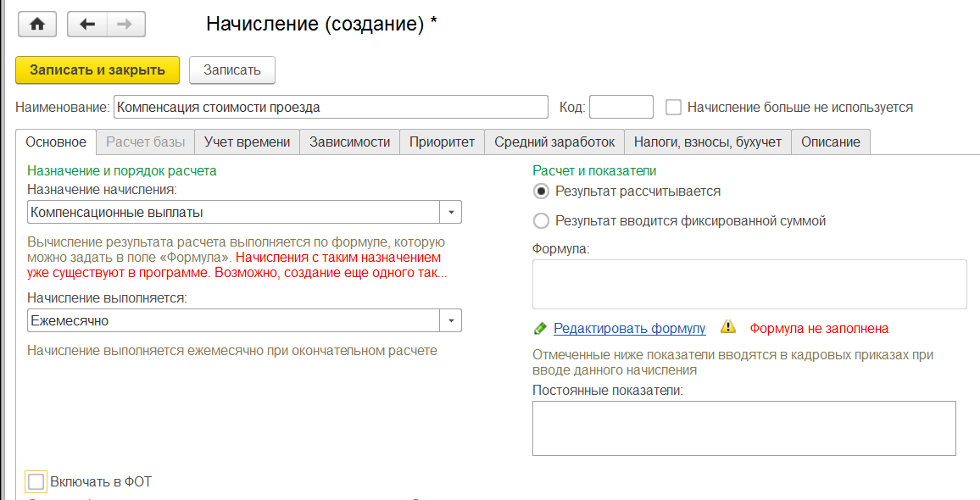Go to the 'Средний заработок' tab
The image size is (980, 500).
[554, 142]
